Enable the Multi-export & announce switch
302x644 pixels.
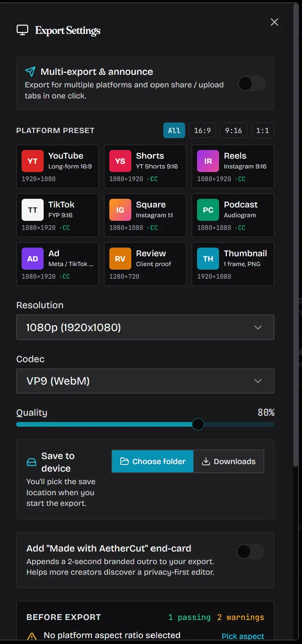point(252,83)
